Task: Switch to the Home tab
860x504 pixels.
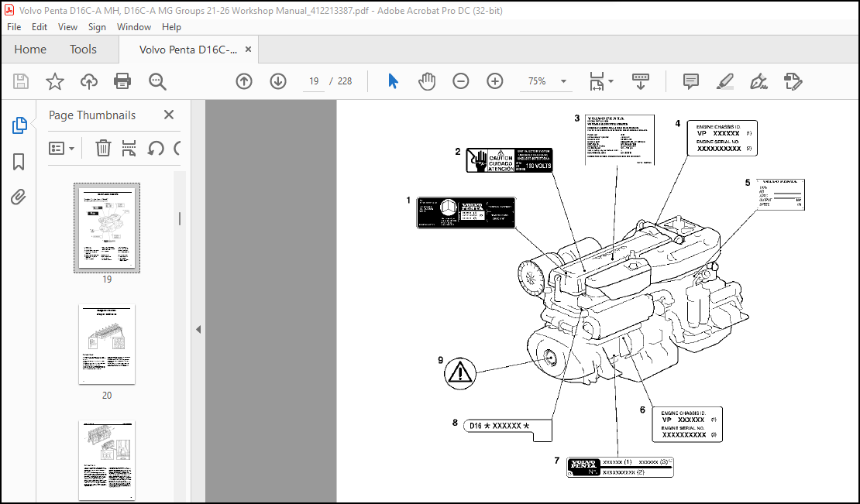Action: 30,50
